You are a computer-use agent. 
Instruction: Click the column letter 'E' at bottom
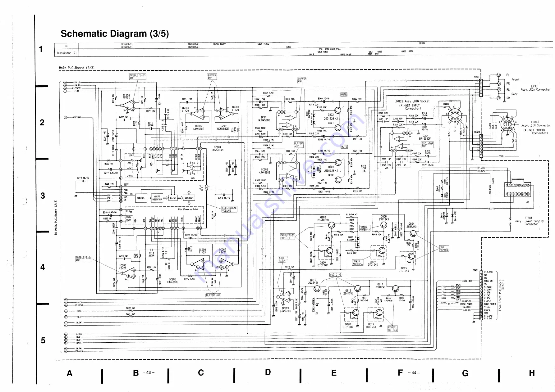(x=334, y=373)
